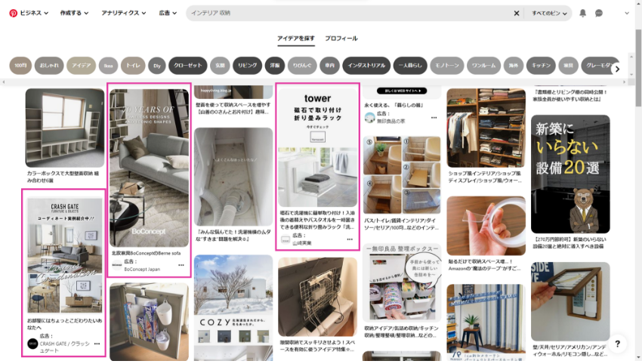The image size is (642, 364).
Task: Open the すべてのピン filter dropdown
Action: 549,13
